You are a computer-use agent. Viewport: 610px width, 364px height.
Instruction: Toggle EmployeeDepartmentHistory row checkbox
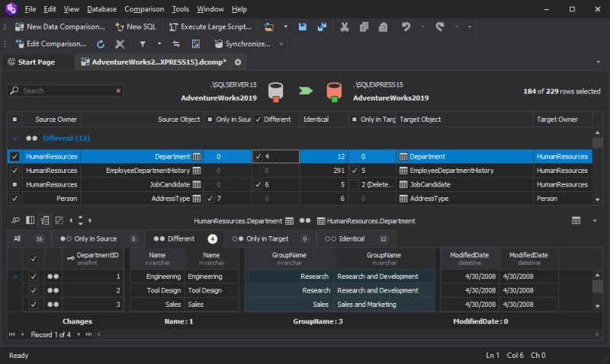pyautogui.click(x=14, y=171)
